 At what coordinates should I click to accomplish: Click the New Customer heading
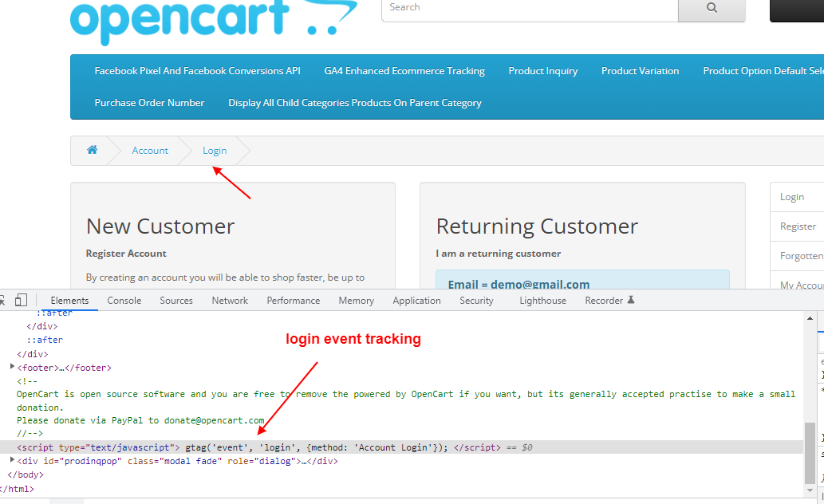(x=160, y=226)
